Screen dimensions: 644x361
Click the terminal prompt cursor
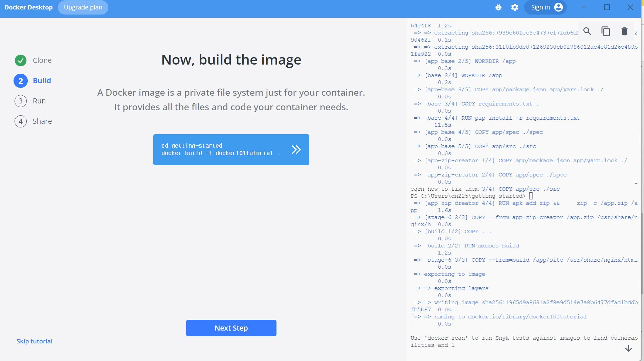pos(531,196)
